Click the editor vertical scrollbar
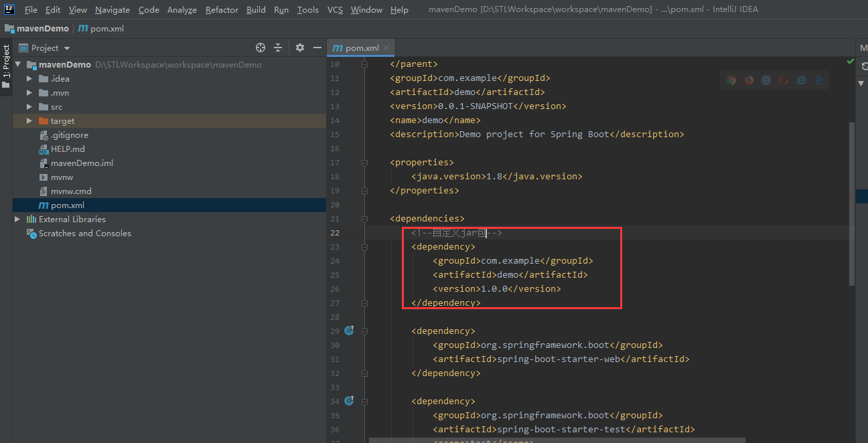868x443 pixels. (x=852, y=203)
